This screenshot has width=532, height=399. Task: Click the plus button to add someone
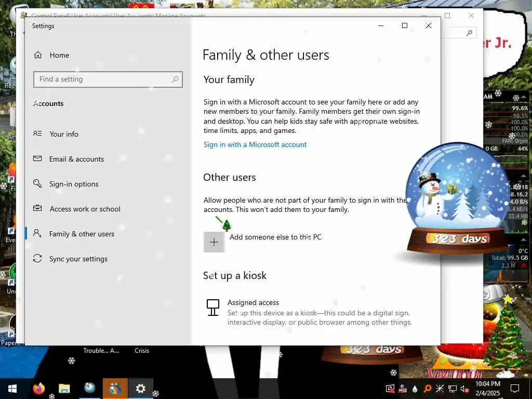(214, 242)
